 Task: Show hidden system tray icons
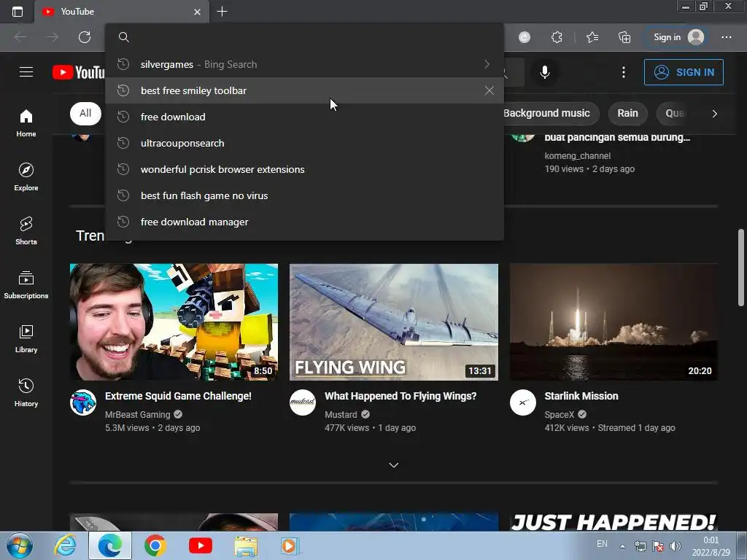622,546
